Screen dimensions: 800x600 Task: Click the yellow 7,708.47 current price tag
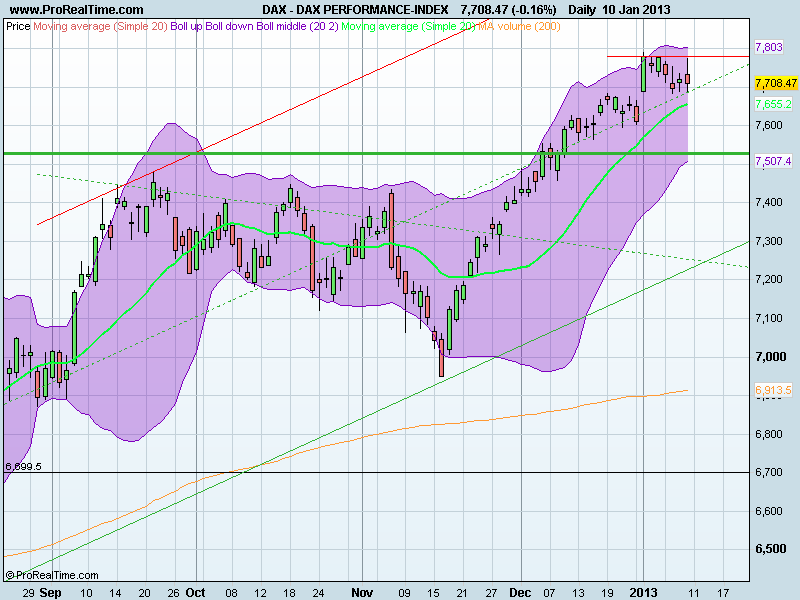776,83
